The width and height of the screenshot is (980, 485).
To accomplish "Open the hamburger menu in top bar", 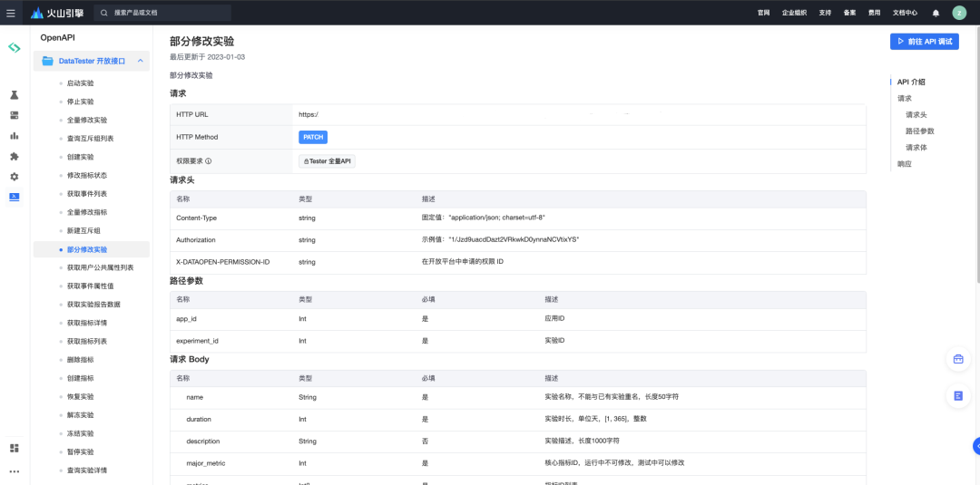I will click(11, 13).
